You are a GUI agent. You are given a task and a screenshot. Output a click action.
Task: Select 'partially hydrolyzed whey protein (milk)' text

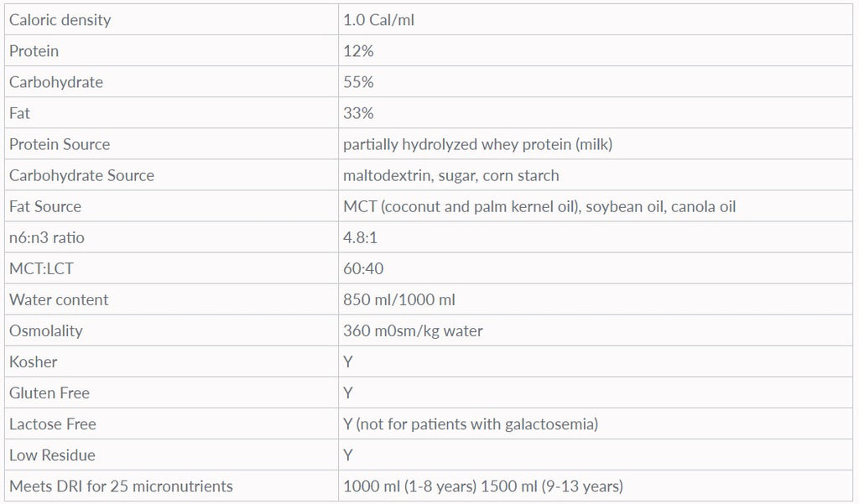(477, 144)
